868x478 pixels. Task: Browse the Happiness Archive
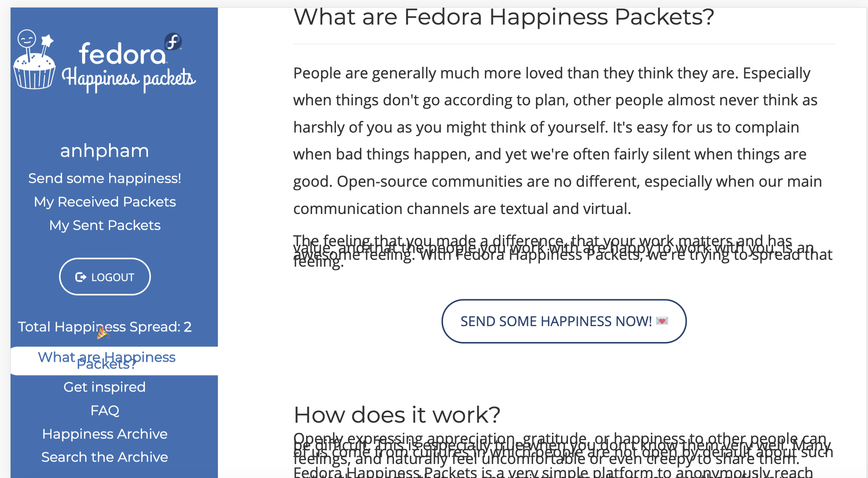105,434
